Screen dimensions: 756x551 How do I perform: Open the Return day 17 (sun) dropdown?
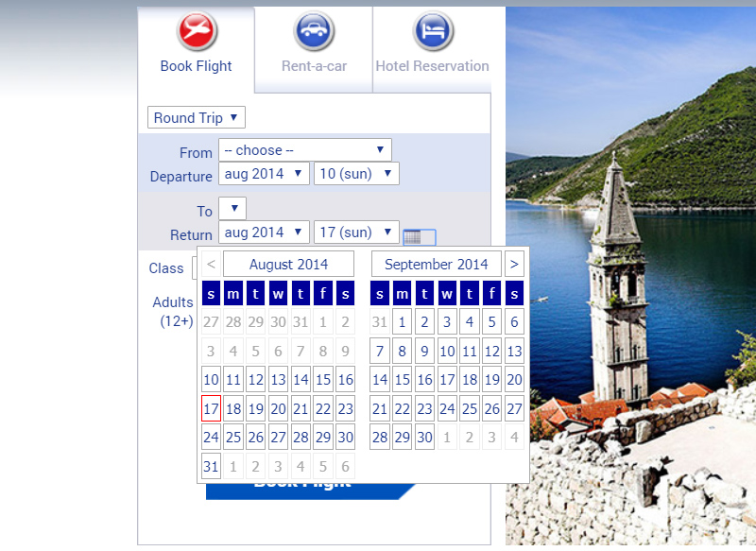(x=356, y=232)
